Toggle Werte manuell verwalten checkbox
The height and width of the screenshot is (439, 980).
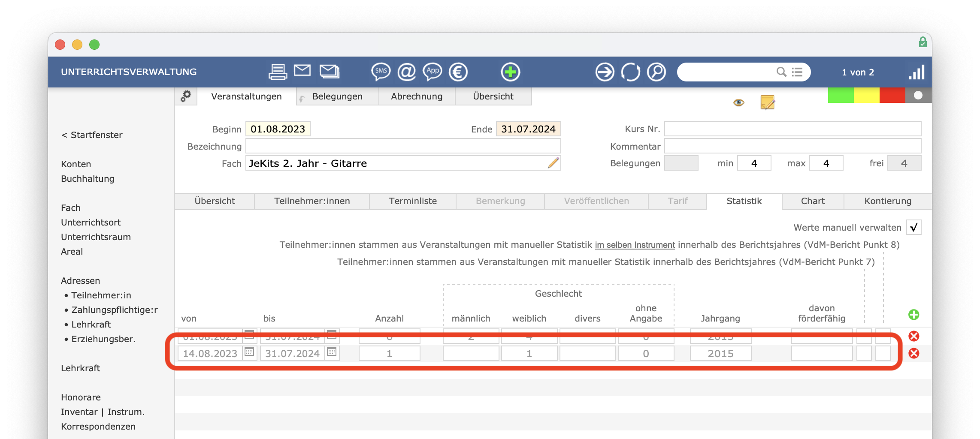click(914, 227)
